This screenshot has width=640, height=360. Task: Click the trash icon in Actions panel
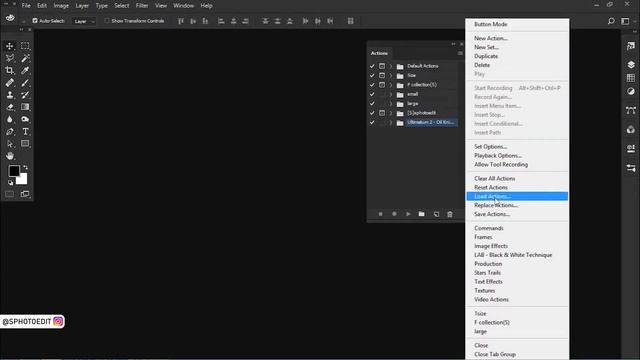tap(450, 214)
